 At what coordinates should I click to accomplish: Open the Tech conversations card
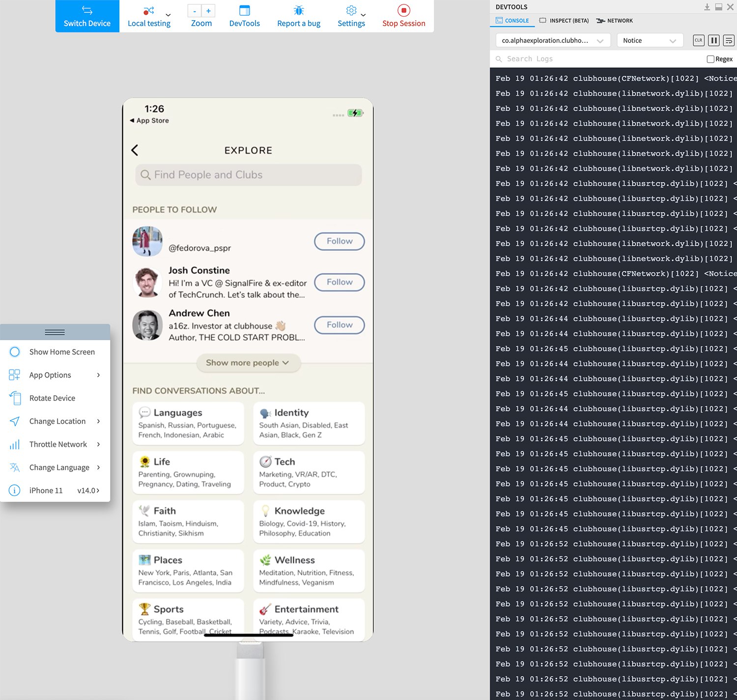pyautogui.click(x=309, y=472)
